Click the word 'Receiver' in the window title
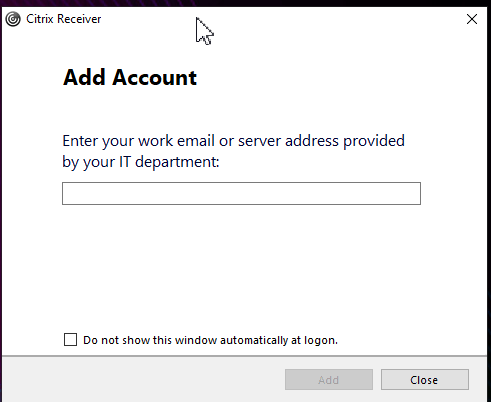Screen dimensions: 491x402 [x=79, y=19]
